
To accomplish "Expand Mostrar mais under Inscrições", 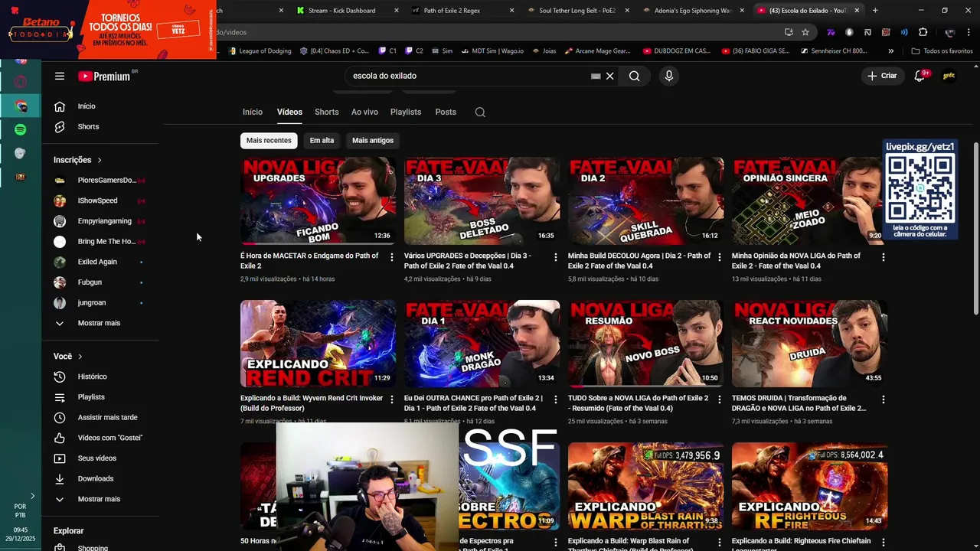I will tap(99, 323).
